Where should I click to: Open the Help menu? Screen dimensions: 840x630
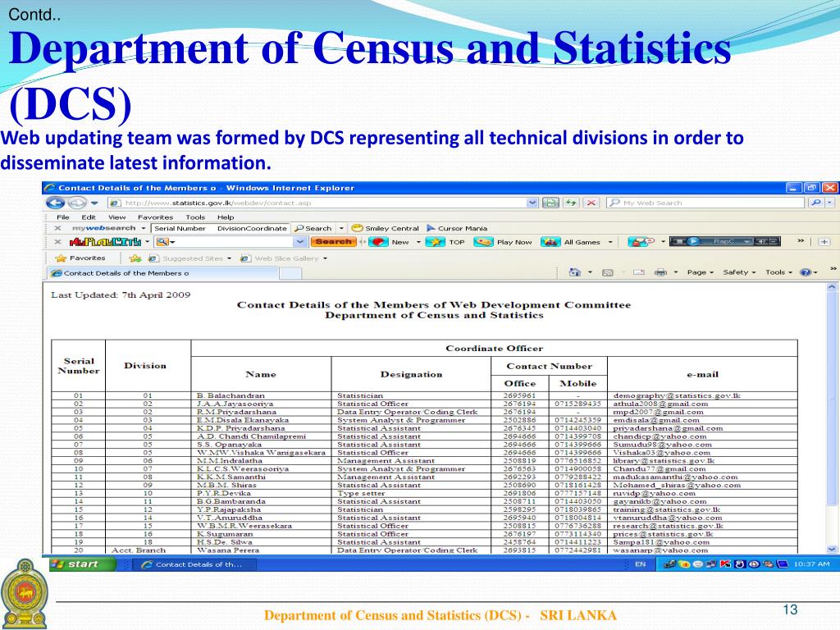[x=226, y=217]
